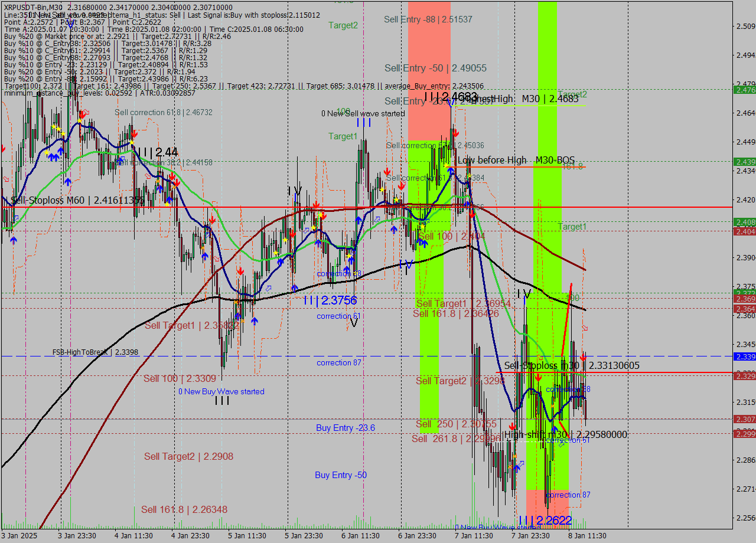The width and height of the screenshot is (756, 543).
Task: Click the 'Buy %10 @ C_Entry38' line
Action: click(x=107, y=43)
